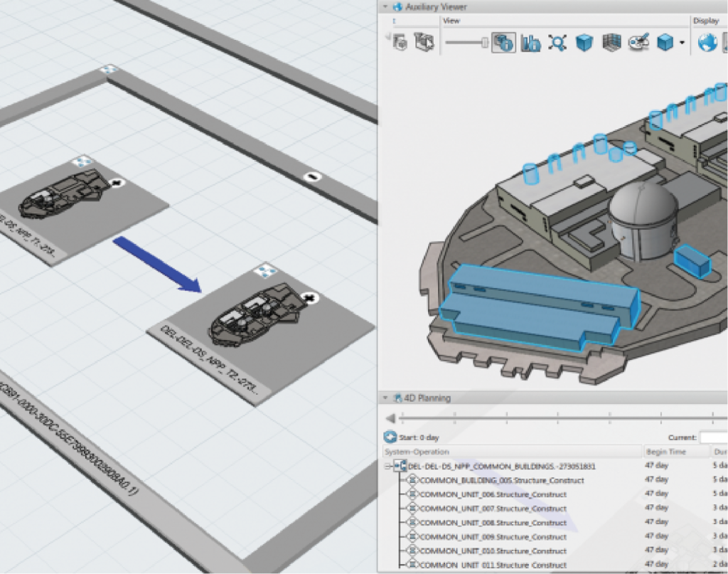Click the fit-all magnifier icon in View toolbar
Screen dimensions: 728x574
pos(557,43)
